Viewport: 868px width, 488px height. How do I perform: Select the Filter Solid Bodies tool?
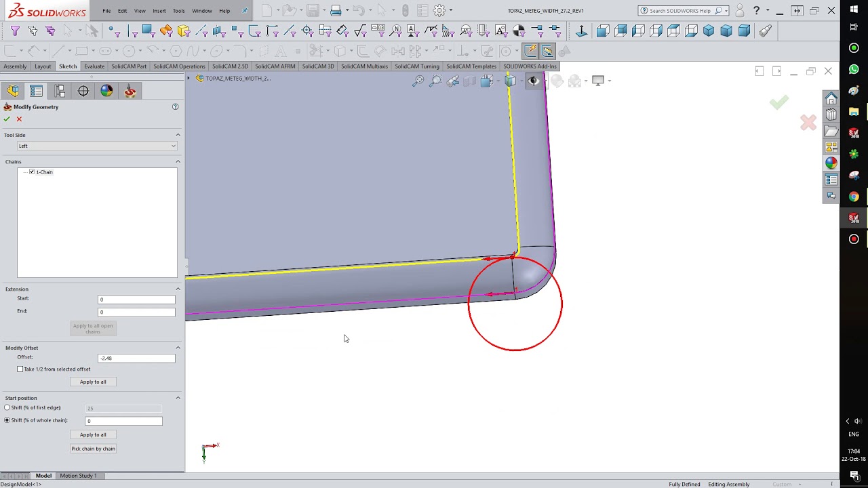(184, 30)
